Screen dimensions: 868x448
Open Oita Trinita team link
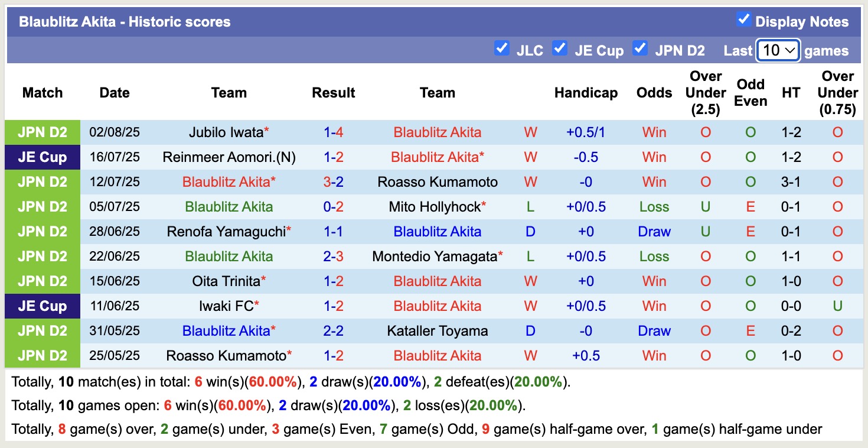[x=226, y=281]
